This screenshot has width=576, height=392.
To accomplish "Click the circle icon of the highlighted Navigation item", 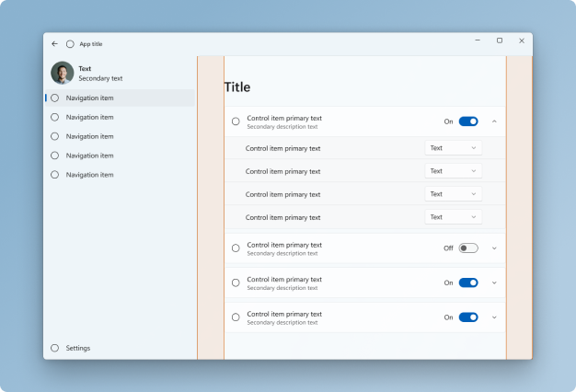I will pos(54,98).
